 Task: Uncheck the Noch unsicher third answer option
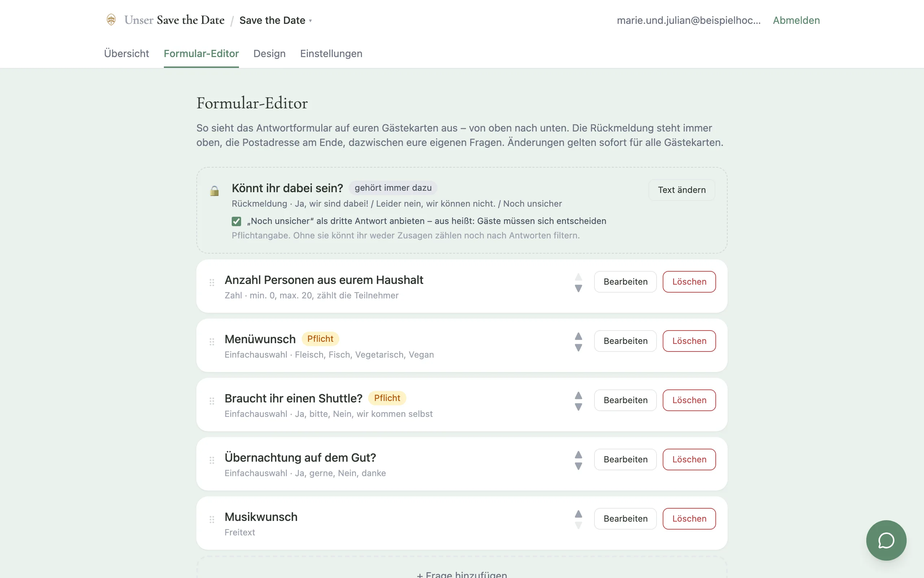[x=236, y=221]
